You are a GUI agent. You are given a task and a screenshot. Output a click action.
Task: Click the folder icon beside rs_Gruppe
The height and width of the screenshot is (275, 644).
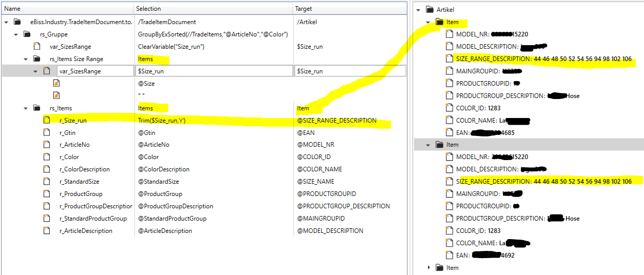tap(27, 34)
